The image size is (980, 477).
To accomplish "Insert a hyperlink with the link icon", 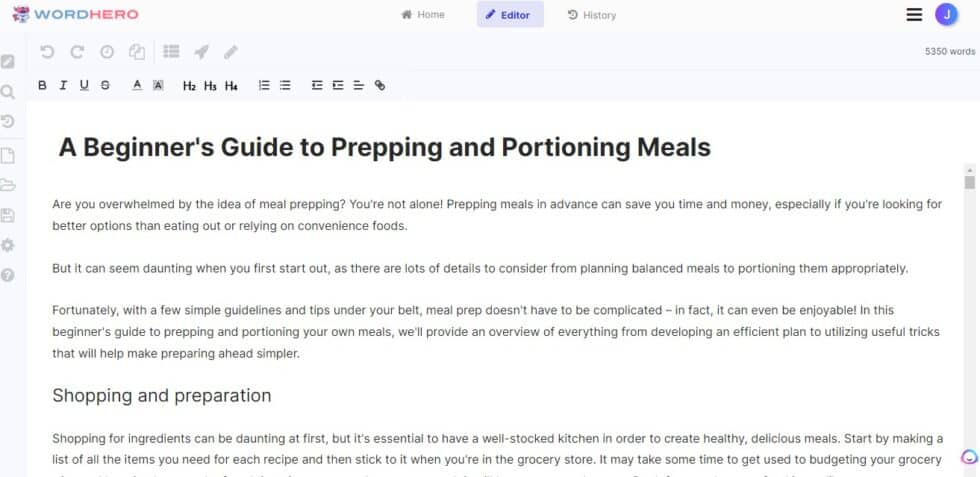I will point(380,86).
